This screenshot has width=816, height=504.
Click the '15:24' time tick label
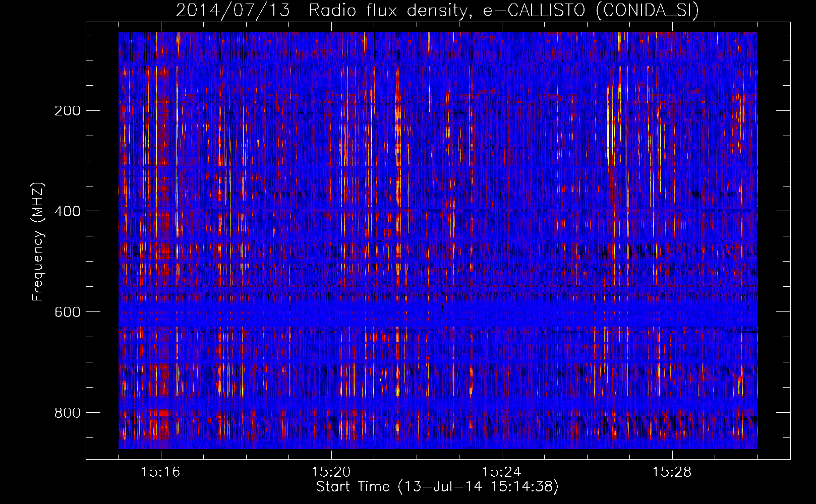pyautogui.click(x=502, y=472)
